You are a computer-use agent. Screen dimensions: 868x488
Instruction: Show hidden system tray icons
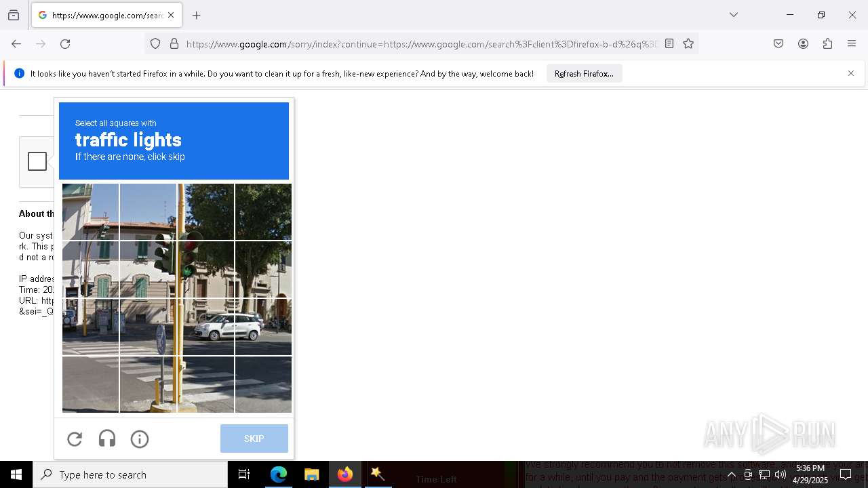point(731,474)
